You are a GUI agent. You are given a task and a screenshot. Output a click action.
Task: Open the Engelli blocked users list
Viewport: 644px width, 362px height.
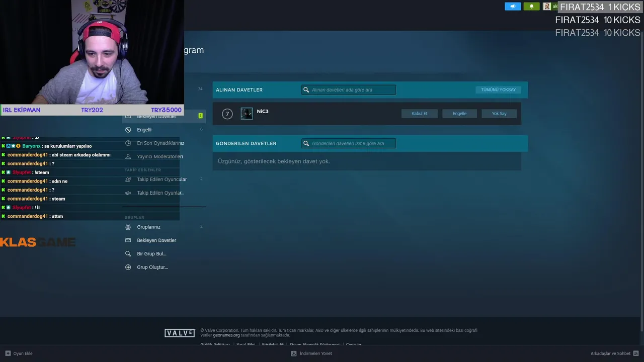pos(144,130)
